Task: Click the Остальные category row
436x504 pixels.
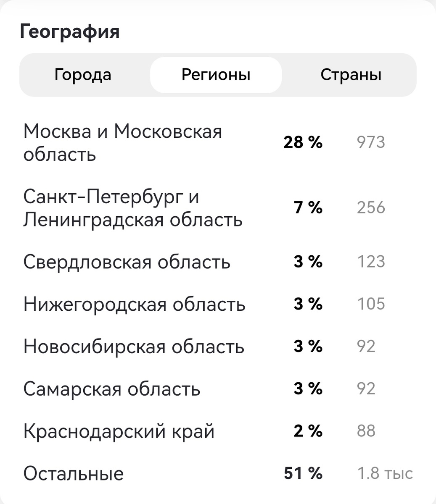Action: pos(74,473)
